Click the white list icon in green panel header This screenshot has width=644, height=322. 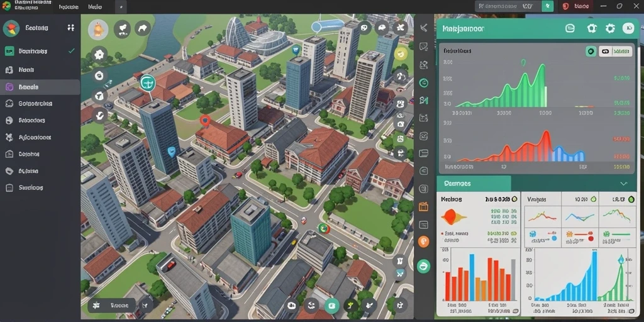[x=570, y=28]
